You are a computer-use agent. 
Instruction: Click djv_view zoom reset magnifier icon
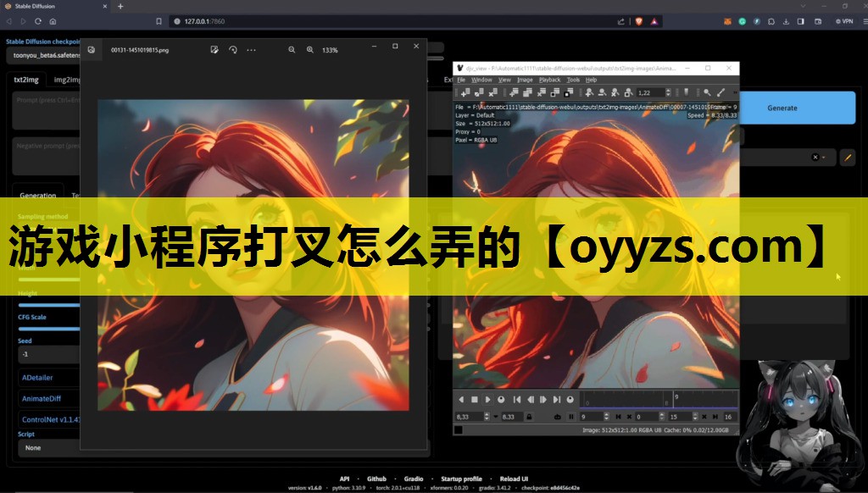tap(615, 92)
